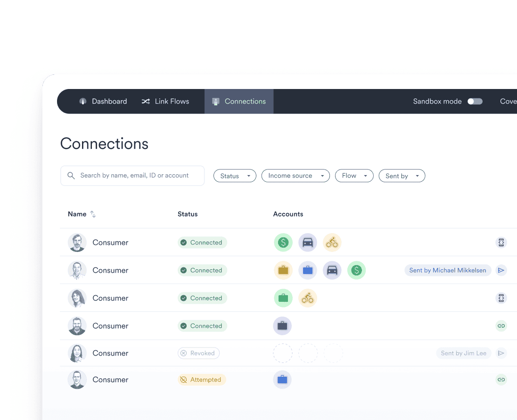Select the bicycle icon next to the green briefcase
Screen dimensions: 517x420
(x=308, y=298)
